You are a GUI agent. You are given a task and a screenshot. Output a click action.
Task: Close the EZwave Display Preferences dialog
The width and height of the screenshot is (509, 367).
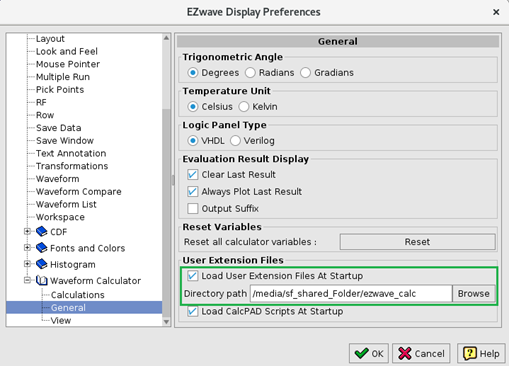(x=496, y=12)
